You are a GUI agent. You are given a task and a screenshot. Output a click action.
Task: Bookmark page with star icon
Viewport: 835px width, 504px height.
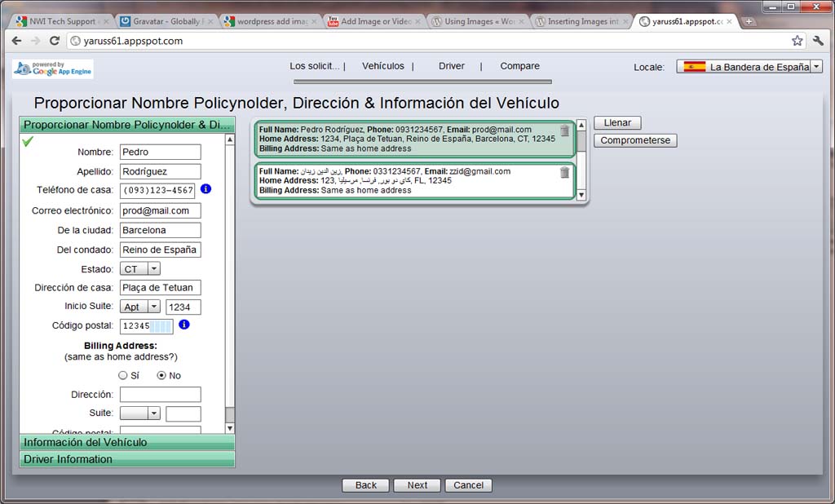[x=797, y=41]
